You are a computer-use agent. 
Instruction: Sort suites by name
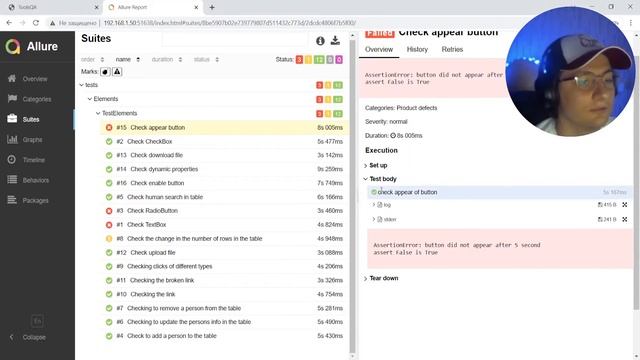click(x=128, y=60)
